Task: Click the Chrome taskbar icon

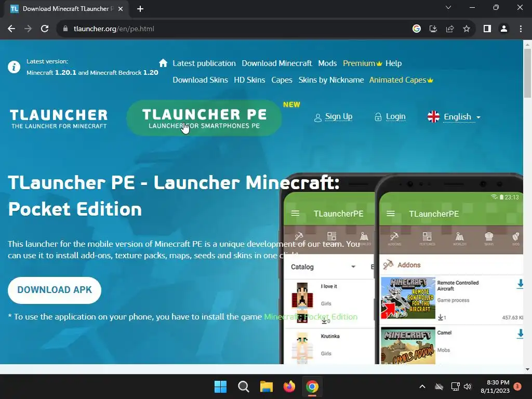Action: (x=312, y=387)
